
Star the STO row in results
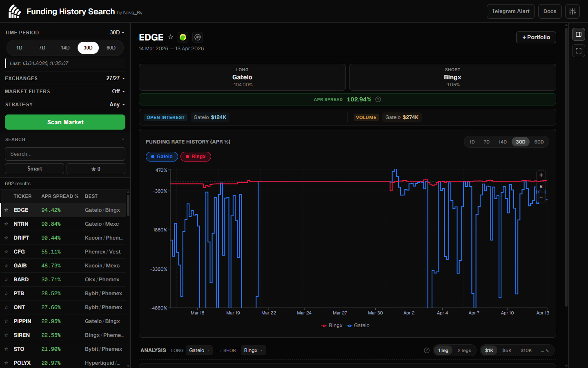coord(6,349)
